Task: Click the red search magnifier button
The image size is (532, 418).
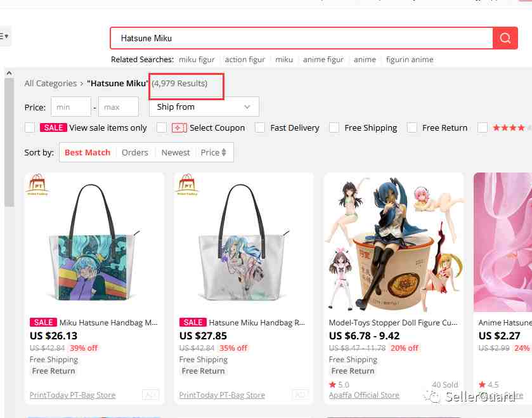Action: [x=505, y=38]
